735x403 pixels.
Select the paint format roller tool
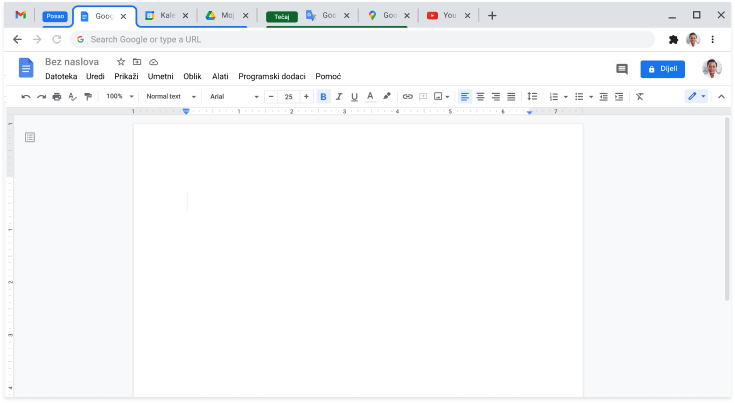tap(88, 97)
